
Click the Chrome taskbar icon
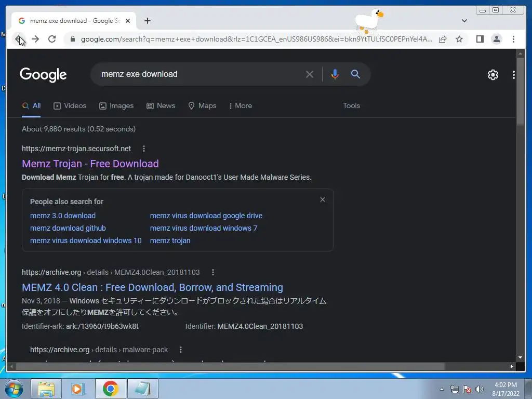pos(110,389)
